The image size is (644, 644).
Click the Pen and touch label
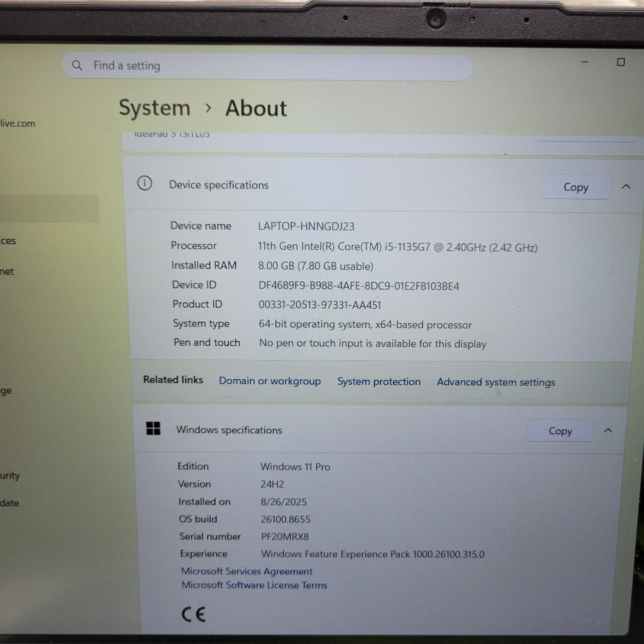point(206,343)
